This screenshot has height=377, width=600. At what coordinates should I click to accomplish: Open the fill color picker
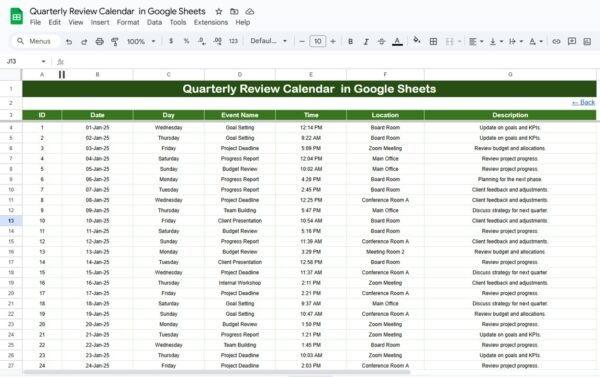tap(417, 41)
